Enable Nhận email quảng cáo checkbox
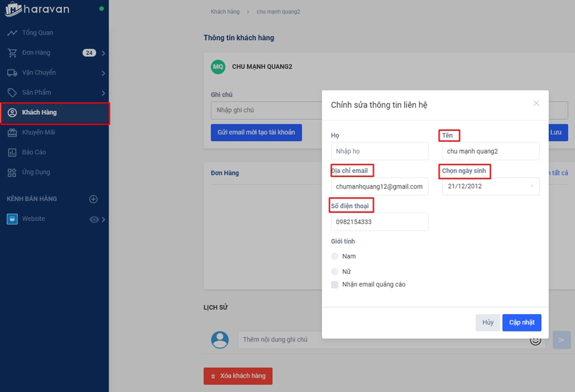The image size is (575, 392). (335, 285)
